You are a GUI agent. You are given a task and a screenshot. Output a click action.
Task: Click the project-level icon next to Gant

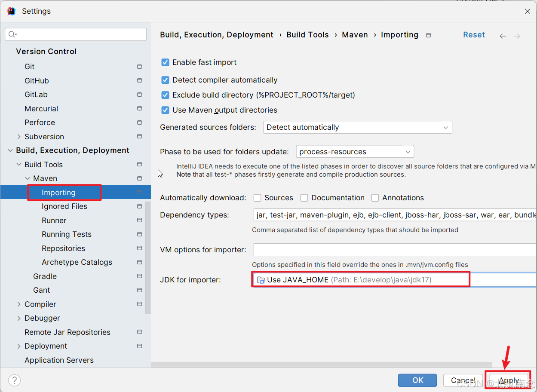(139, 290)
